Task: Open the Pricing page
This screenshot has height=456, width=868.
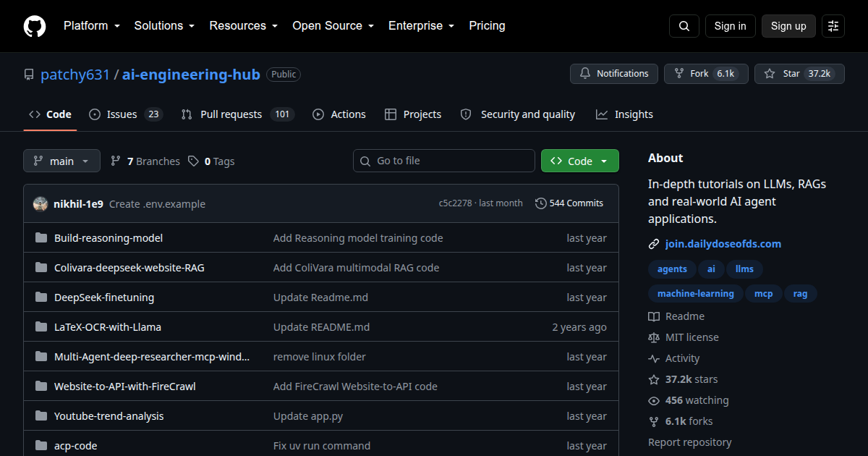Action: tap(487, 26)
